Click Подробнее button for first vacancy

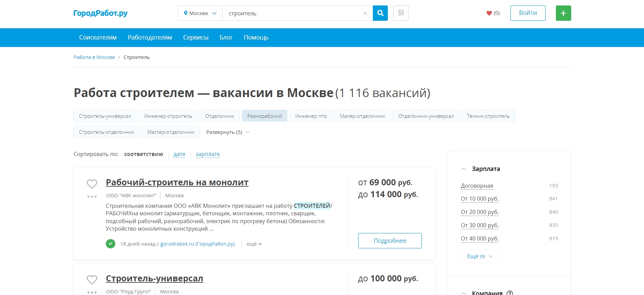[390, 241]
